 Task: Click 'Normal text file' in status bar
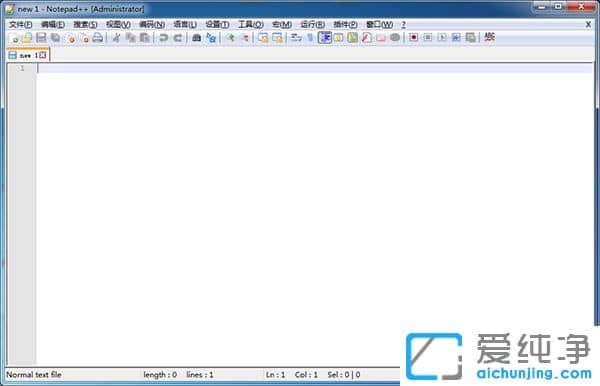[34, 375]
